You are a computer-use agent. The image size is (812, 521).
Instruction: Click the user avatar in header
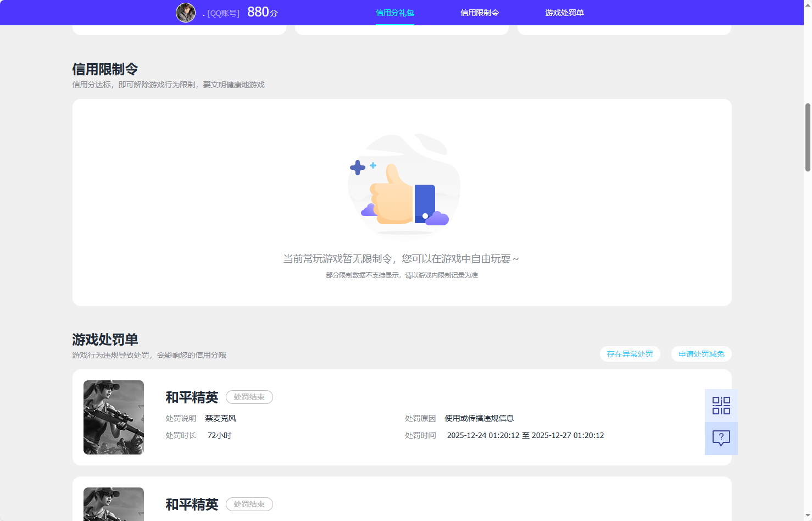[x=186, y=13]
